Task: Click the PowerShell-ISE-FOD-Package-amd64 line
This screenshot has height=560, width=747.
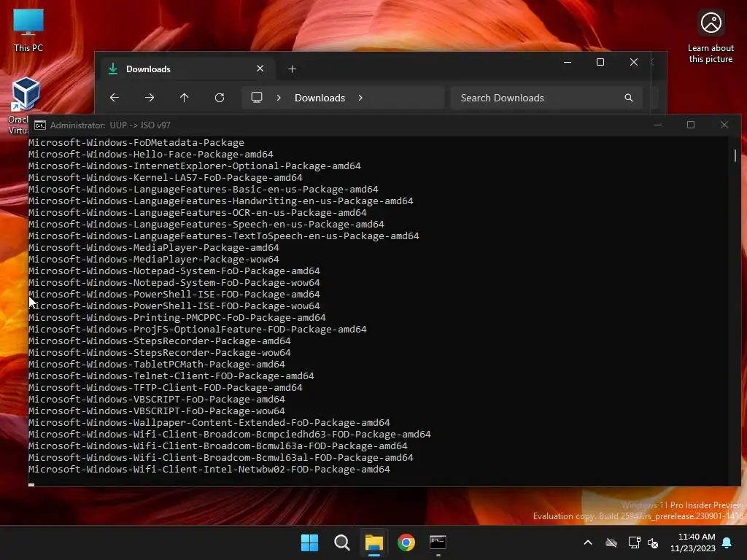Action: coord(174,295)
